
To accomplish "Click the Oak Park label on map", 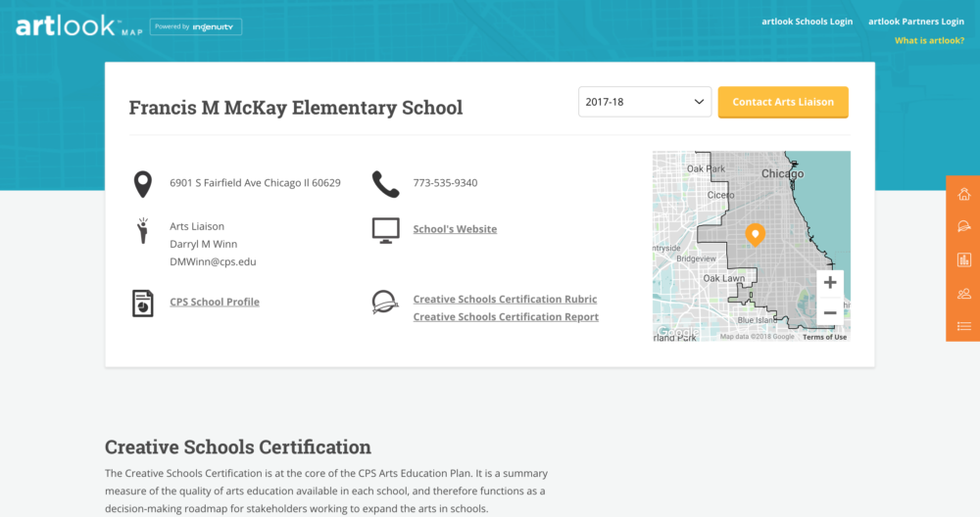I will [707, 168].
